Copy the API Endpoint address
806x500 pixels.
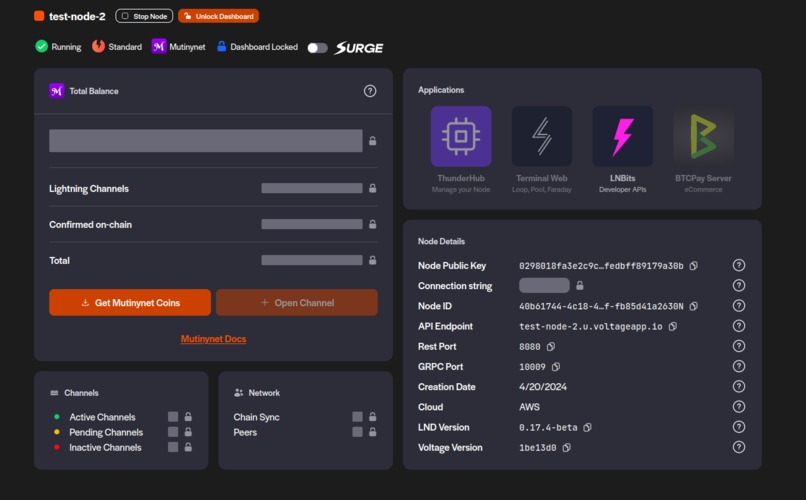tap(673, 326)
